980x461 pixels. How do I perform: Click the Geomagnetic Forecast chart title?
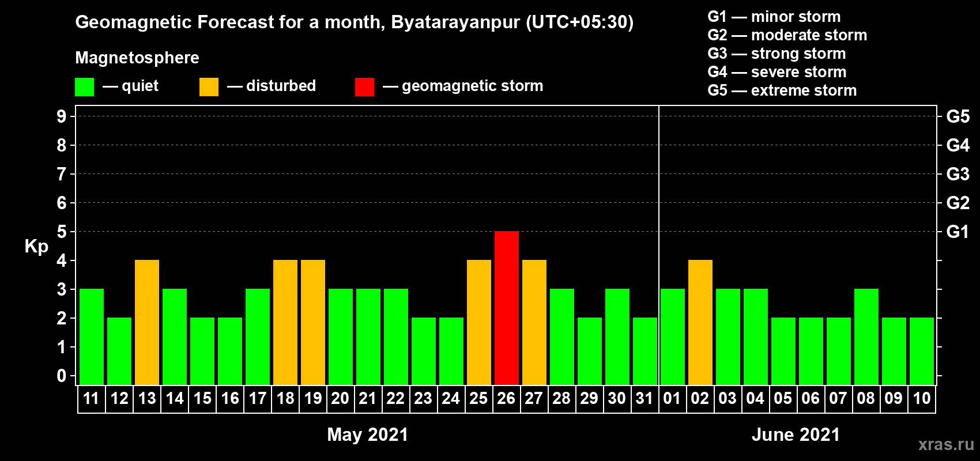355,22
